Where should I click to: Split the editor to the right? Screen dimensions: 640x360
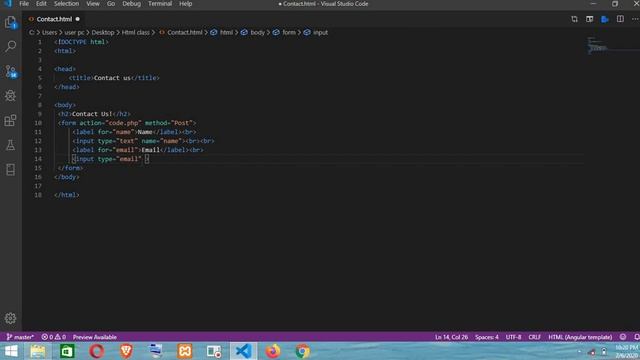click(620, 19)
